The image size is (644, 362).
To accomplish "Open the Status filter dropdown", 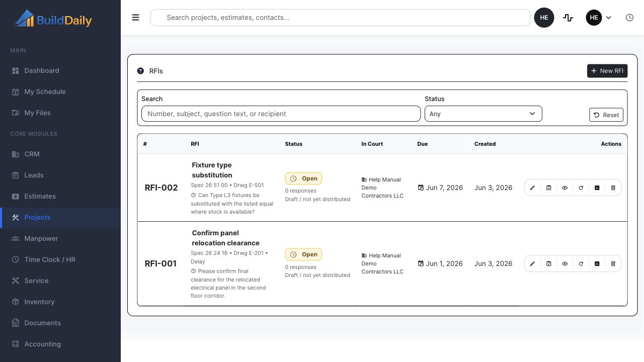I will click(x=484, y=114).
